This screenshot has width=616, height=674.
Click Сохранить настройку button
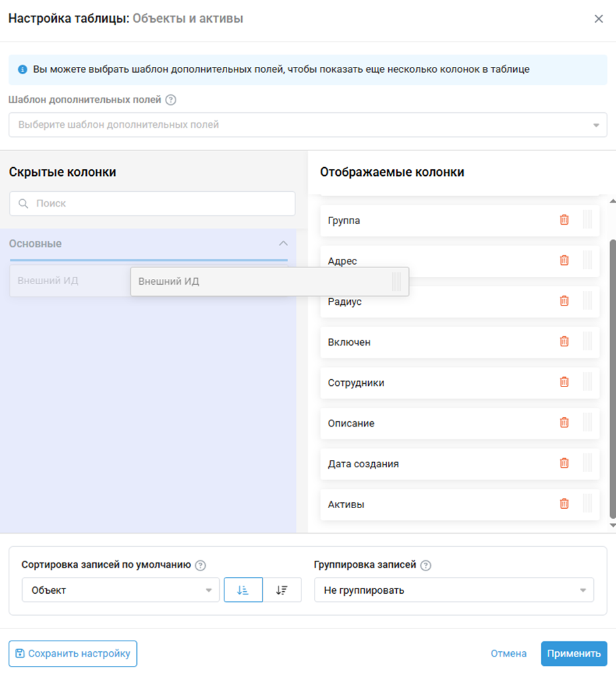click(x=73, y=654)
